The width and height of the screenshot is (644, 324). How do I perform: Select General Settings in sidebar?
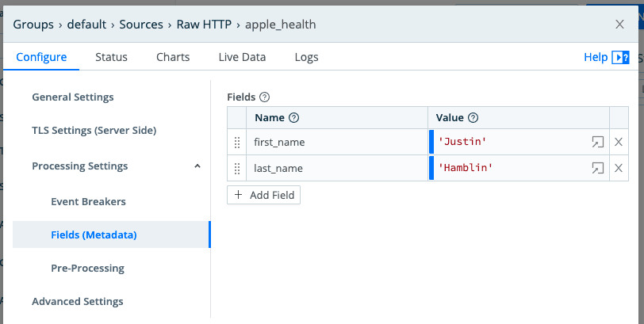tap(73, 97)
